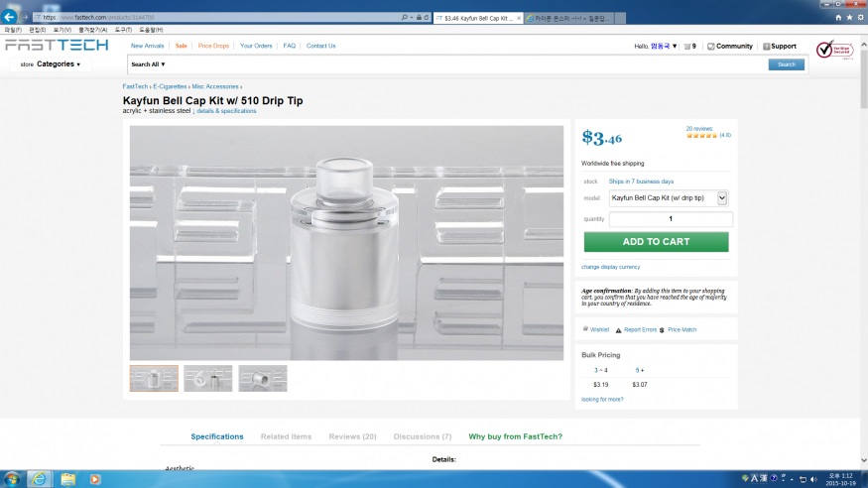
Task: Open the first Korean menu bar item
Action: (x=13, y=30)
